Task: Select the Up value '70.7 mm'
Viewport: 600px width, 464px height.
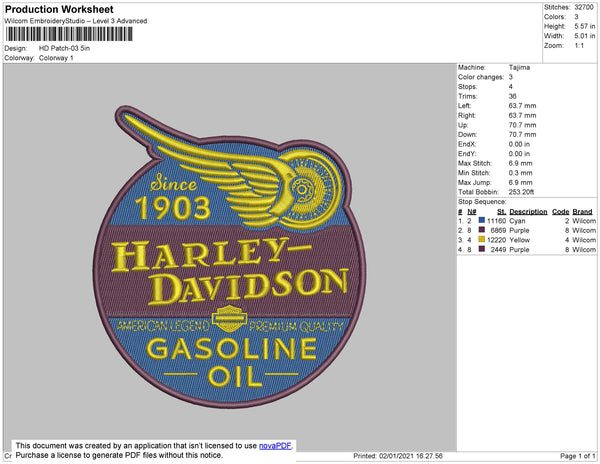Action: click(522, 125)
